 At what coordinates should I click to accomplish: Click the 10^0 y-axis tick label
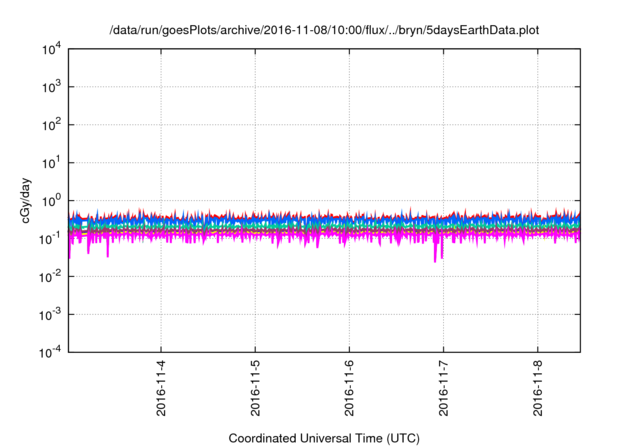[51, 201]
